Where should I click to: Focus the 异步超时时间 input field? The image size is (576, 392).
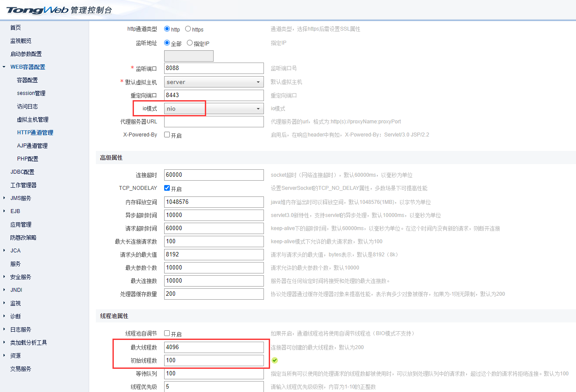pos(214,215)
